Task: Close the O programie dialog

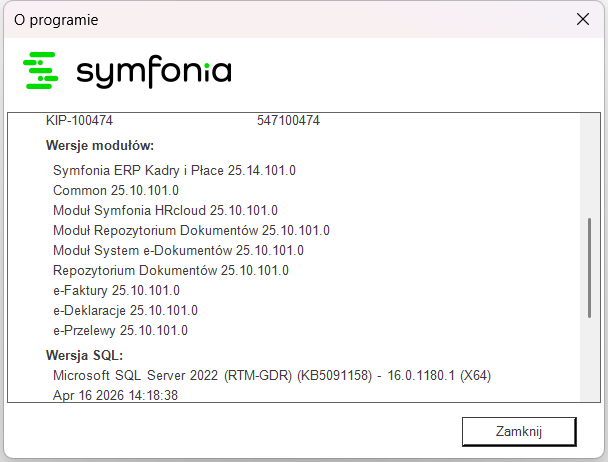Action: pyautogui.click(x=582, y=19)
